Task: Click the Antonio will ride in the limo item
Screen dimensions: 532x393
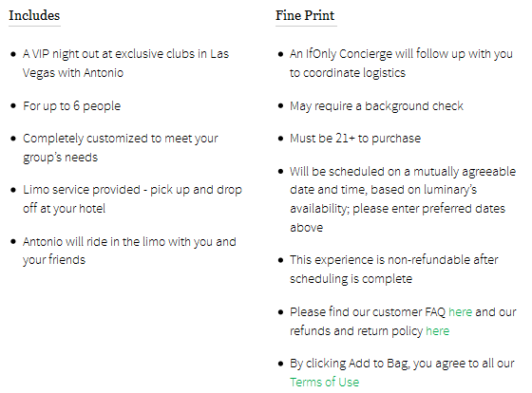Action: pyautogui.click(x=129, y=251)
